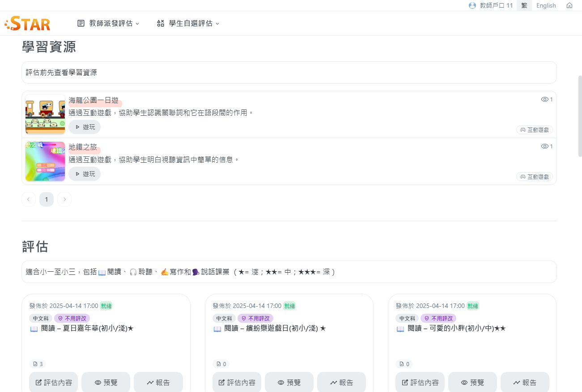Click the page vertical scrollbar
This screenshot has height=392, width=582.
(580, 116)
